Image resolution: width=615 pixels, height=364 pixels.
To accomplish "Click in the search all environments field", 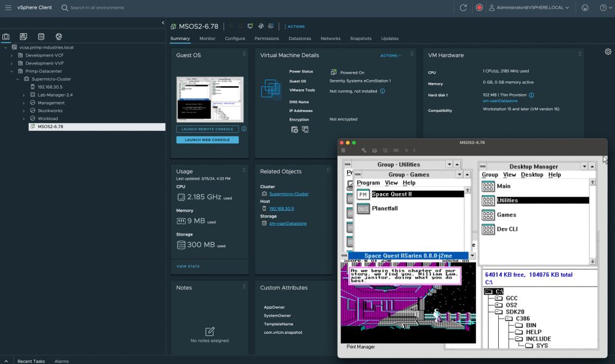I will [97, 7].
